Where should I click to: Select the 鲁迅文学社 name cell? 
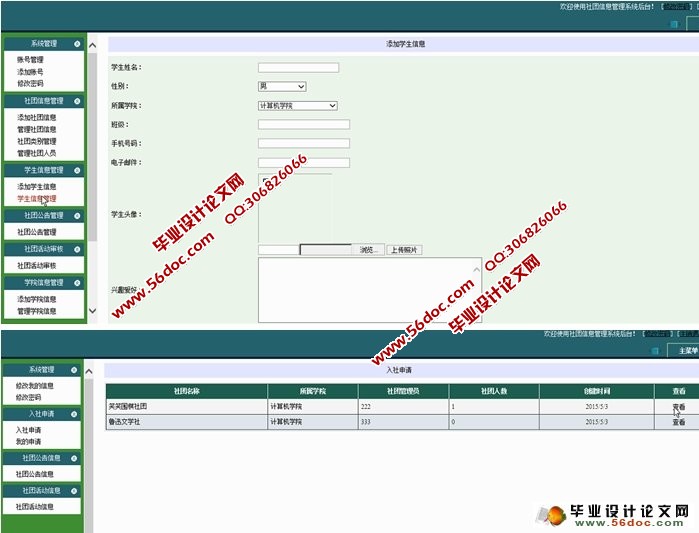tap(186, 422)
